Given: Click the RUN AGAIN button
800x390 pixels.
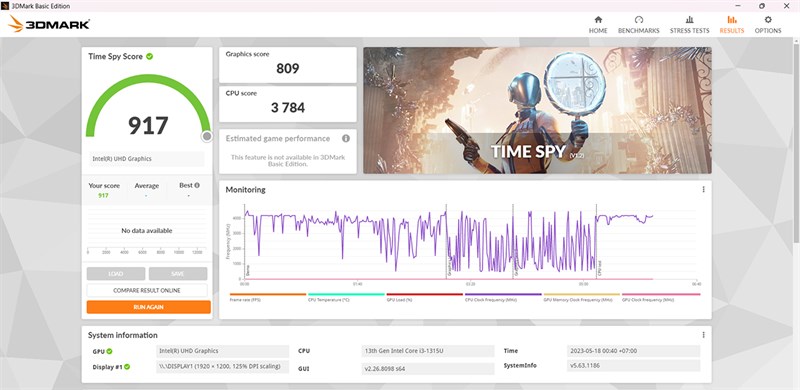Looking at the screenshot, I should [x=148, y=307].
